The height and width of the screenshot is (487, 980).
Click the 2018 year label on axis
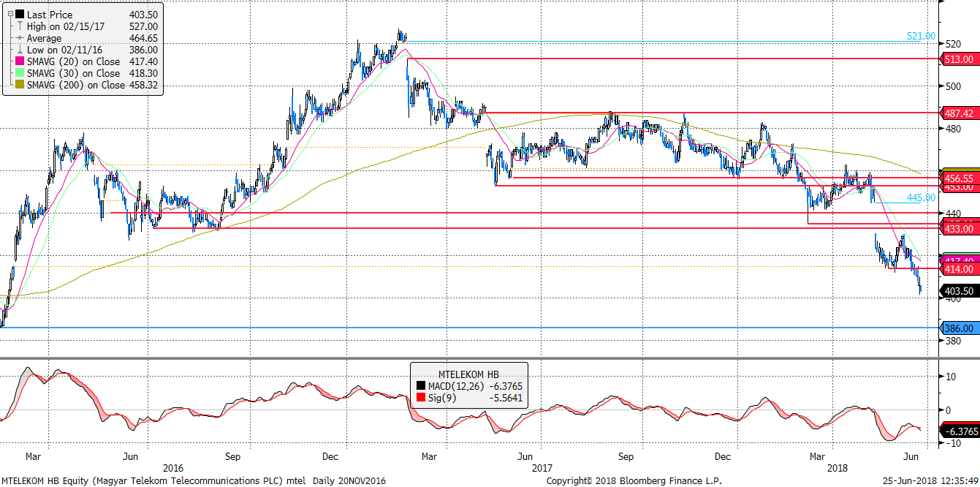point(839,468)
